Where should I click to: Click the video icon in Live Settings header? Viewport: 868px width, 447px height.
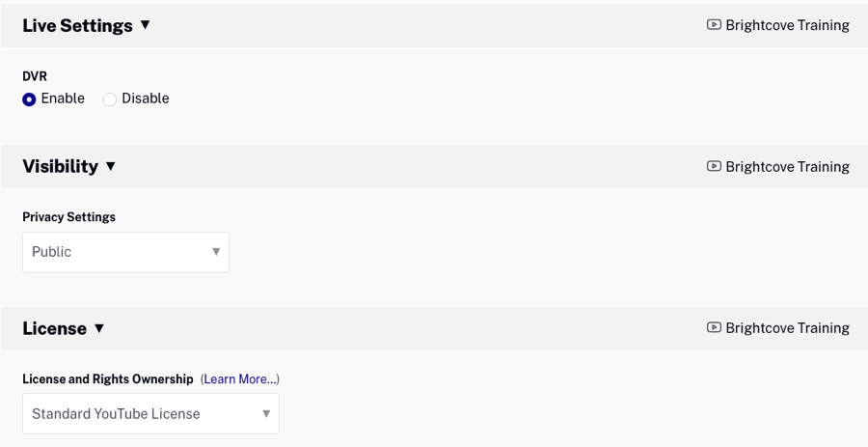tap(714, 25)
